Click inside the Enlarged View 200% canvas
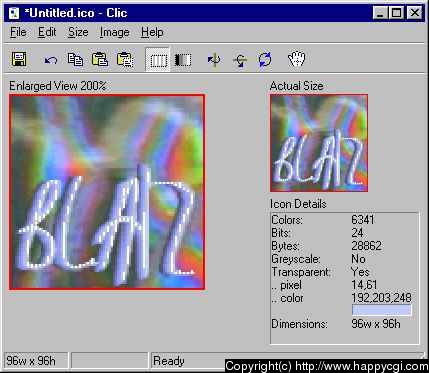This screenshot has height=373, width=429. tap(107, 192)
